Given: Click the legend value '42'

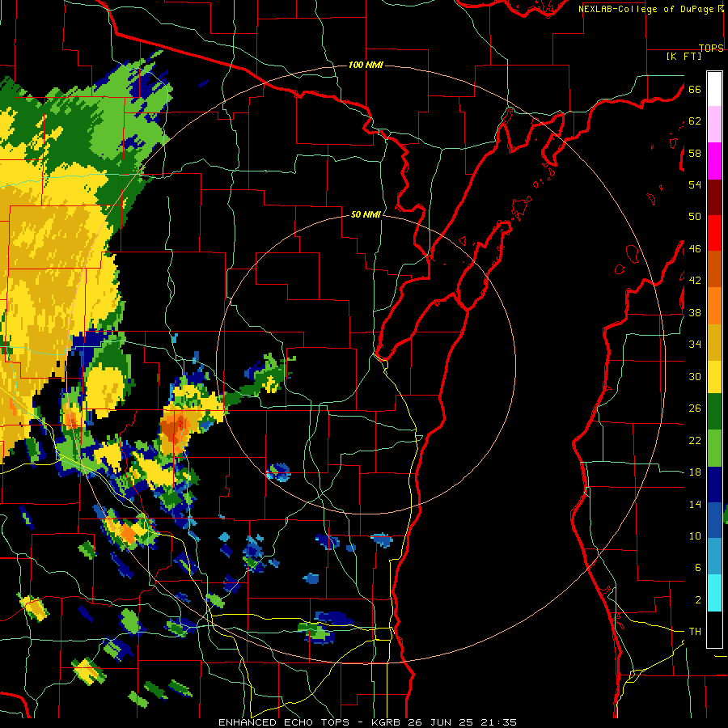Looking at the screenshot, I should (x=695, y=281).
